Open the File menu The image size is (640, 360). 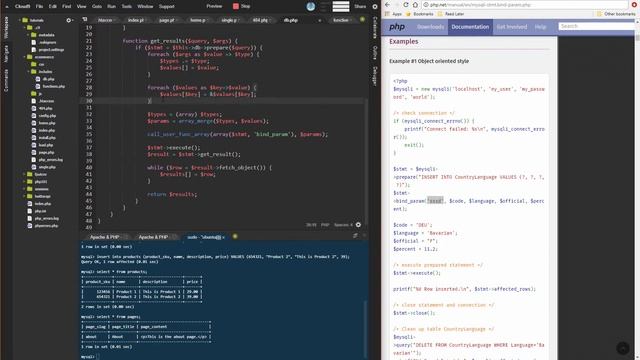click(x=39, y=7)
